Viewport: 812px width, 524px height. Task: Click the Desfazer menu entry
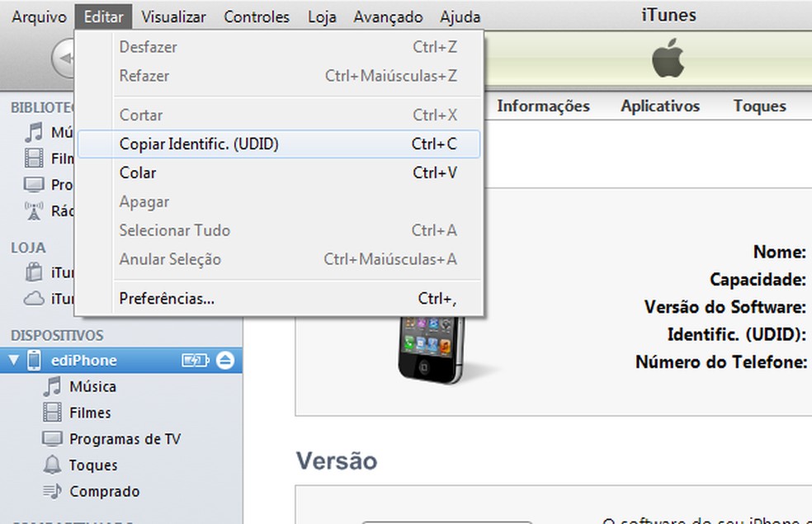pyautogui.click(x=279, y=47)
